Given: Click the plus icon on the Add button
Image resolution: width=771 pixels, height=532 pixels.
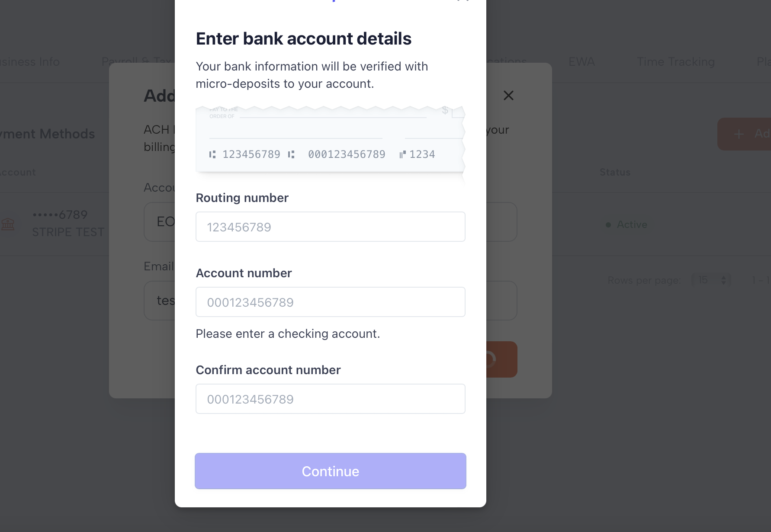Looking at the screenshot, I should [x=739, y=134].
